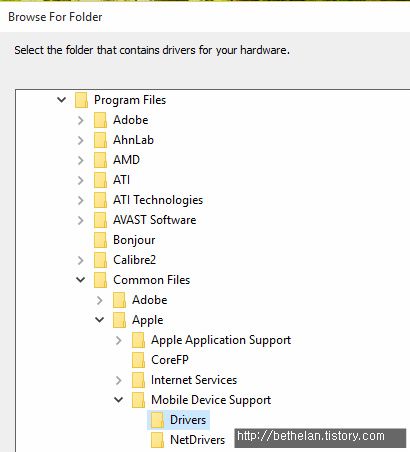
Task: Select the ATI folder name
Action: tap(121, 180)
